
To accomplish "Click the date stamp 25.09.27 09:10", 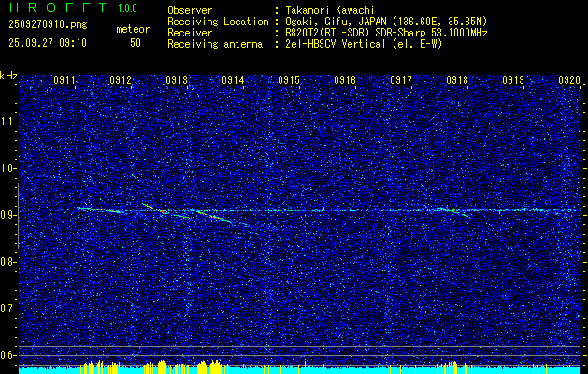I will pos(48,43).
